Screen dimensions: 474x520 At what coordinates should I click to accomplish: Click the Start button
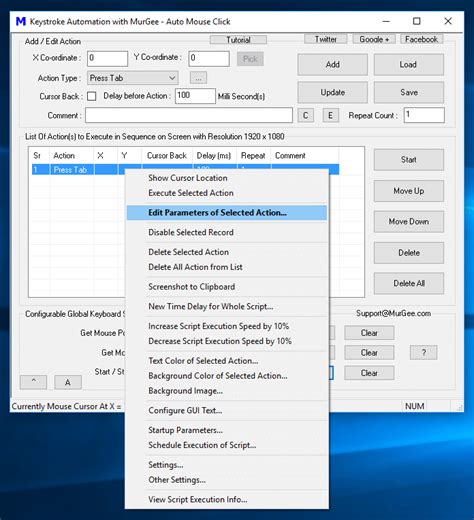(409, 160)
